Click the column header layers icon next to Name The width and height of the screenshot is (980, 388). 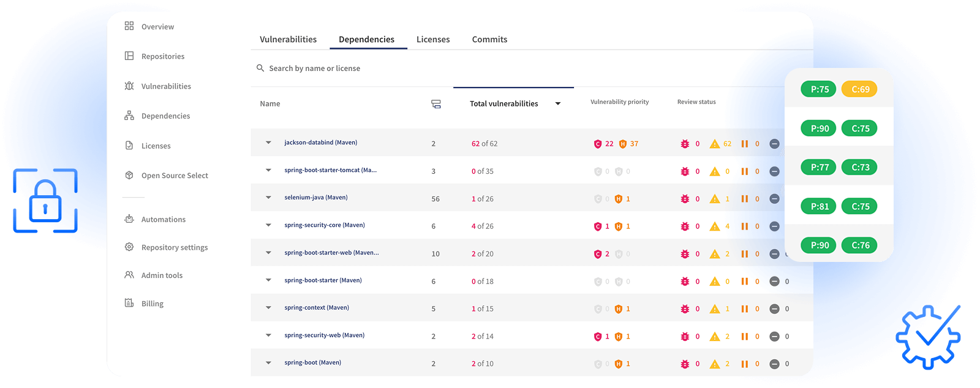click(x=436, y=104)
